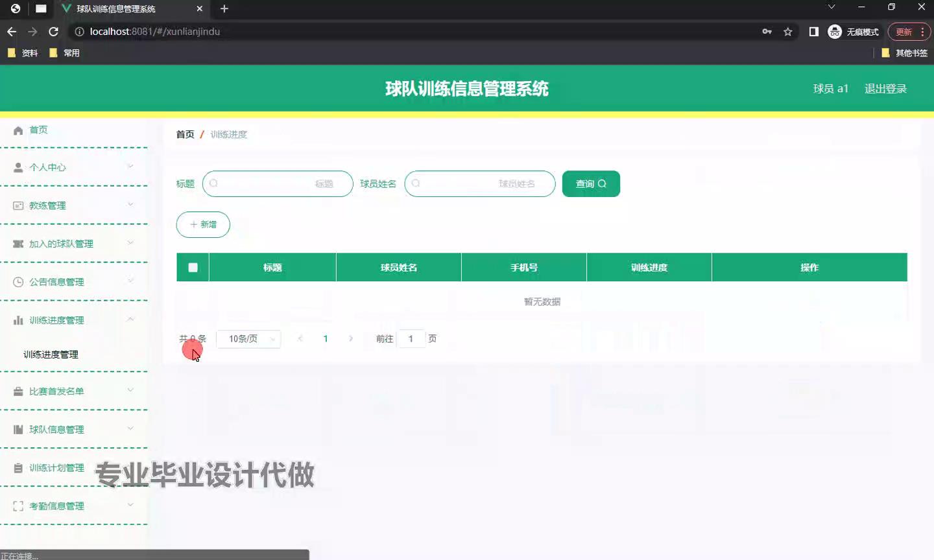Select the 训练进度管理 submenu item
This screenshot has width=934, height=560.
51,355
